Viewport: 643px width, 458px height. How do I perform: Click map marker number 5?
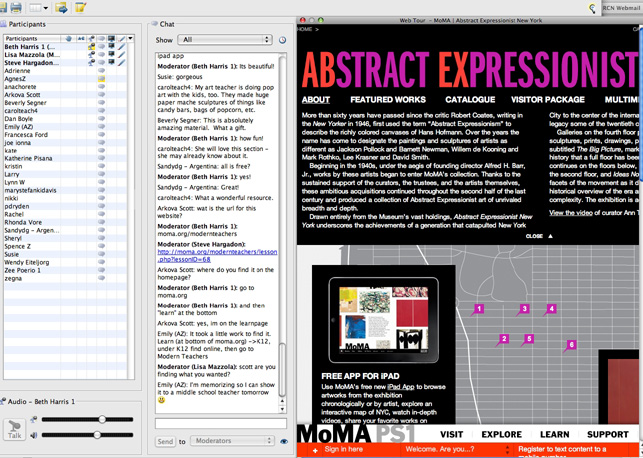coord(528,340)
